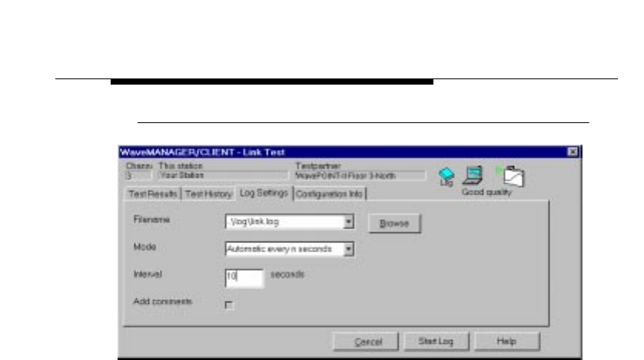The image size is (644, 360).
Task: Select the Log Settings tab
Action: click(264, 193)
